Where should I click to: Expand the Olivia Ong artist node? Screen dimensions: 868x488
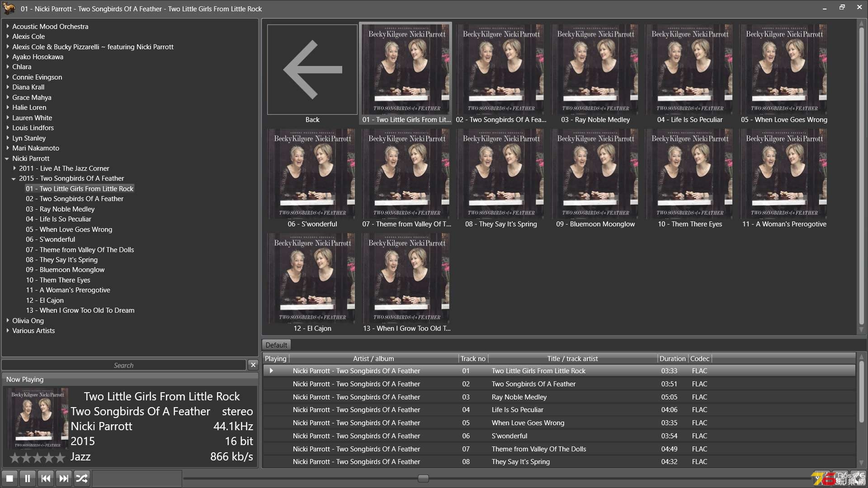[x=8, y=320]
